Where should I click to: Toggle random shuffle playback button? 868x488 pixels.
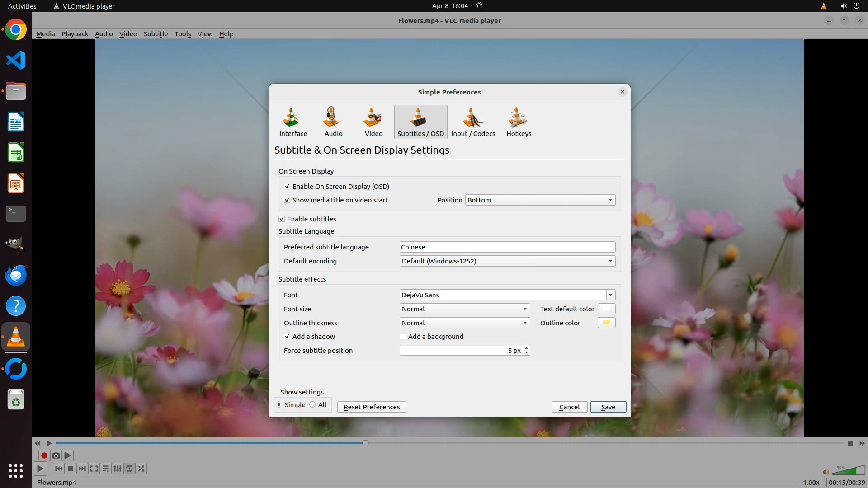click(141, 469)
